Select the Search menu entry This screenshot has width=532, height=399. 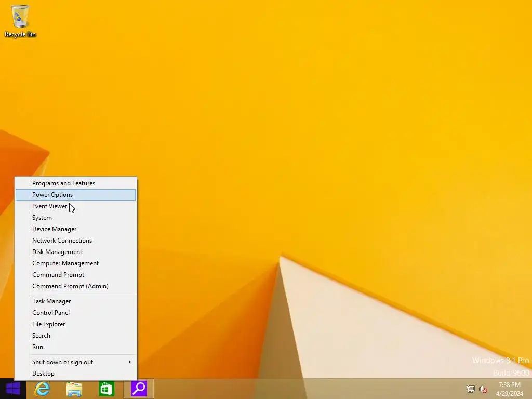75,336
